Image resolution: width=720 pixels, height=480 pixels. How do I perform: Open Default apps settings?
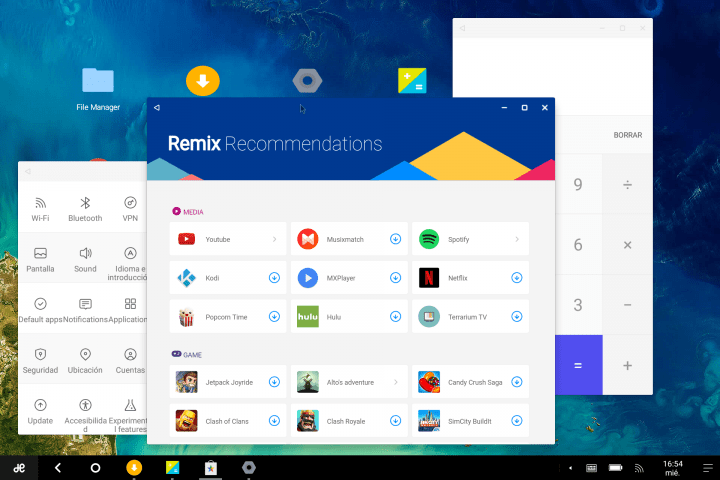point(40,310)
